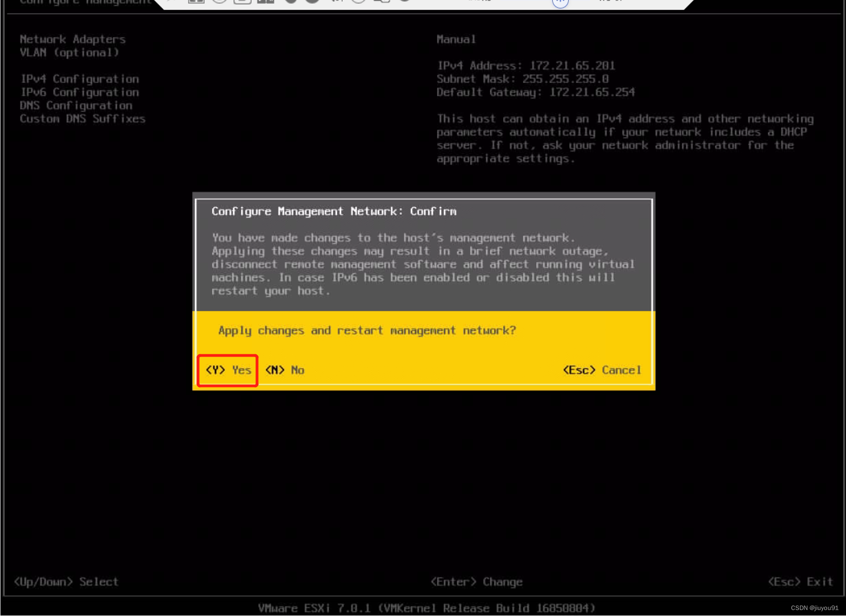Open the IPv6 Configuration entry
Viewport: 846px width, 616px height.
79,92
